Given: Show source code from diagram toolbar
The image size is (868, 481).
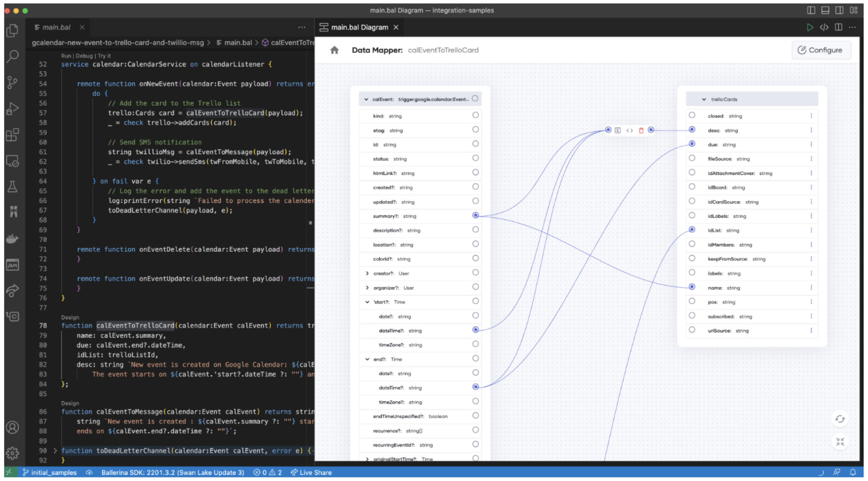Looking at the screenshot, I should (824, 27).
